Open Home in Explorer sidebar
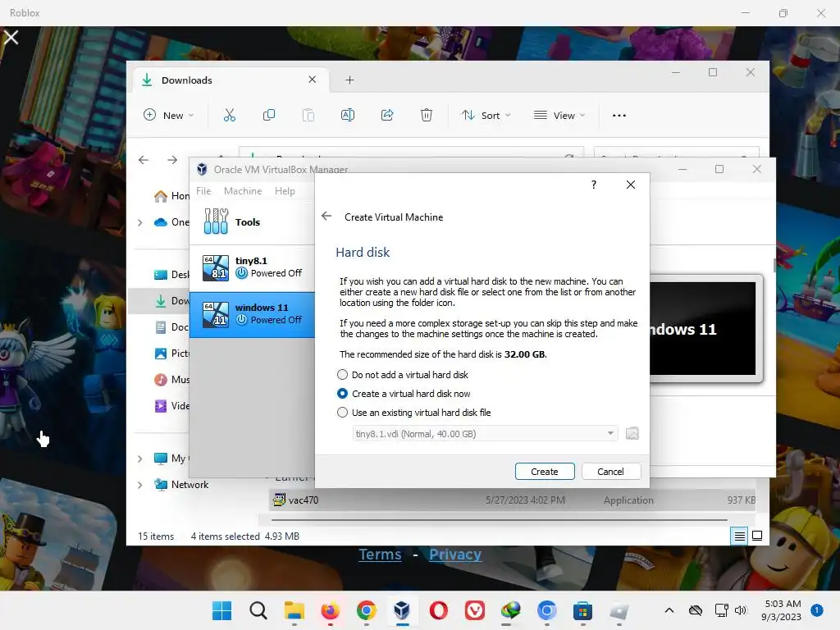840x630 pixels. point(171,196)
